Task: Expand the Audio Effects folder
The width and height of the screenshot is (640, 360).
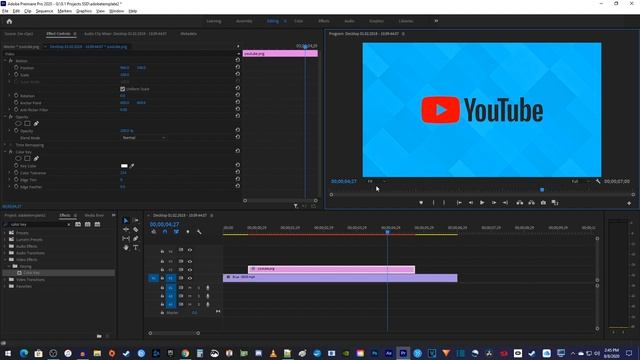Action: (x=5, y=246)
